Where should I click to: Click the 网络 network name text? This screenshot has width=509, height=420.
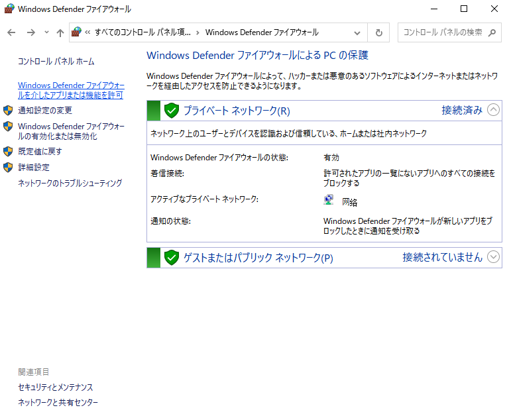(x=350, y=202)
